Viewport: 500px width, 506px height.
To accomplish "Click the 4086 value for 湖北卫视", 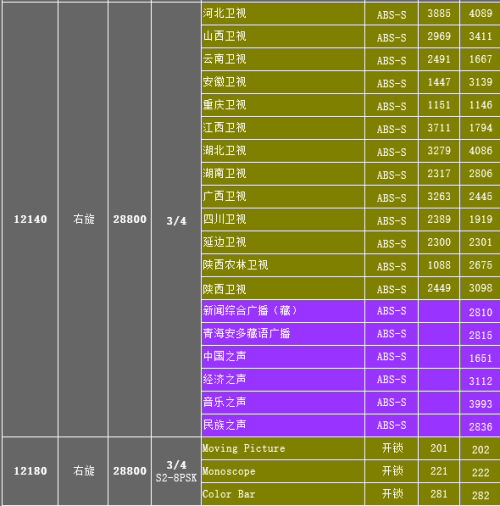I will 480,151.
